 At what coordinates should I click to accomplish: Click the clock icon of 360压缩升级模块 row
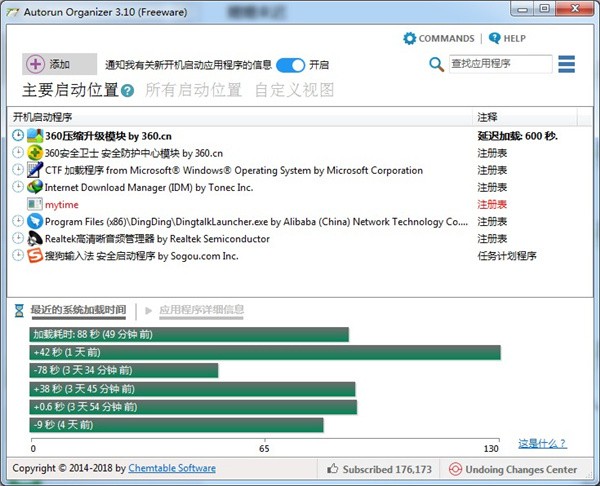pyautogui.click(x=18, y=135)
